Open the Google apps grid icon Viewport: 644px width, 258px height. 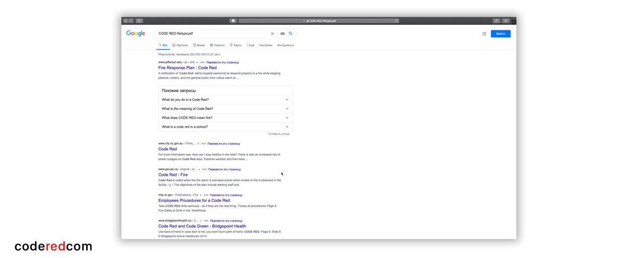click(x=484, y=34)
